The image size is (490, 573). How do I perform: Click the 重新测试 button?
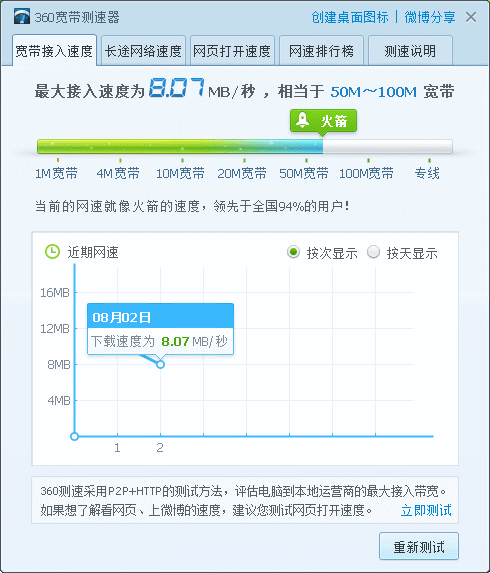coord(419,546)
